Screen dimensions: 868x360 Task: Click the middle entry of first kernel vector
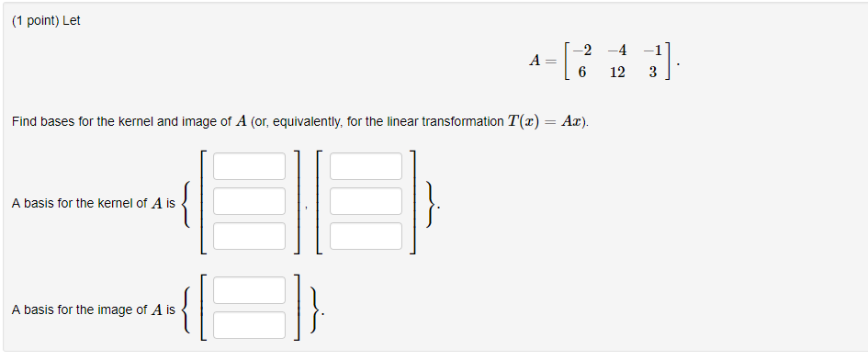[x=249, y=201]
